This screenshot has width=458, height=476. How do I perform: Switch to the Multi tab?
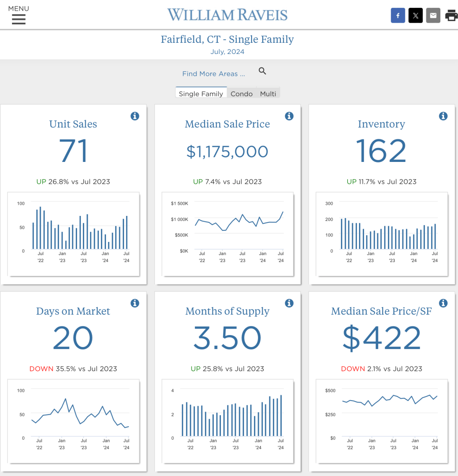(x=268, y=94)
